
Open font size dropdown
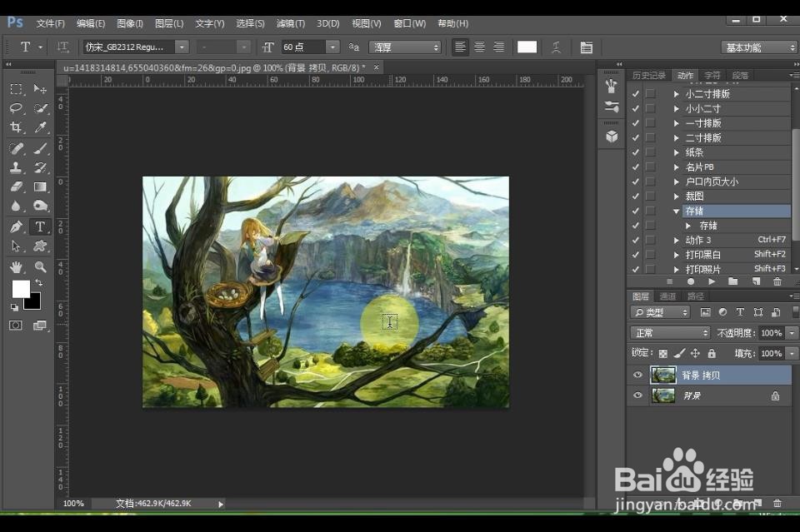coord(332,47)
